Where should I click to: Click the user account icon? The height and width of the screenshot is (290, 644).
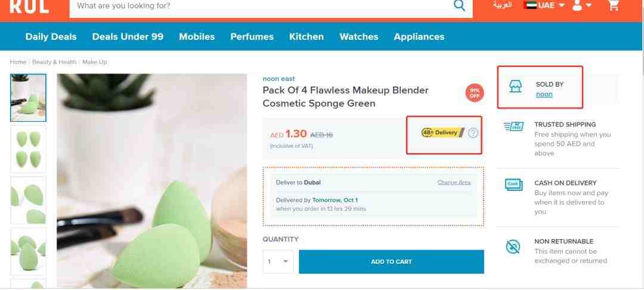[577, 5]
